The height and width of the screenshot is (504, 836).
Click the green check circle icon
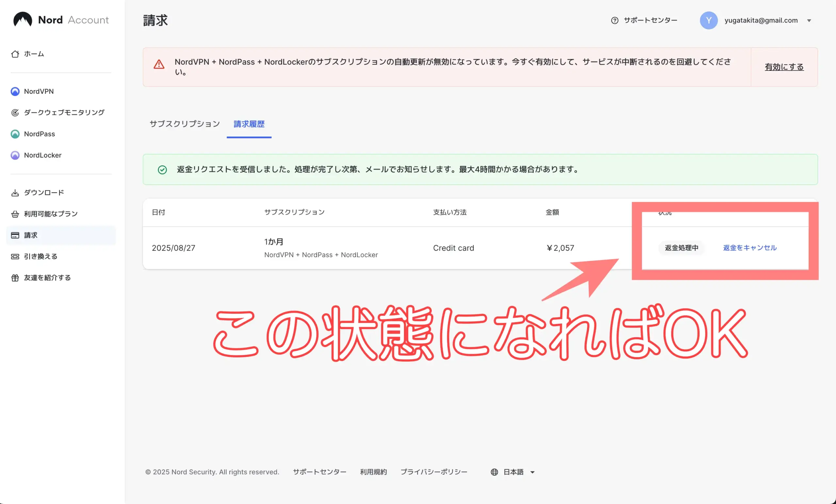(162, 170)
